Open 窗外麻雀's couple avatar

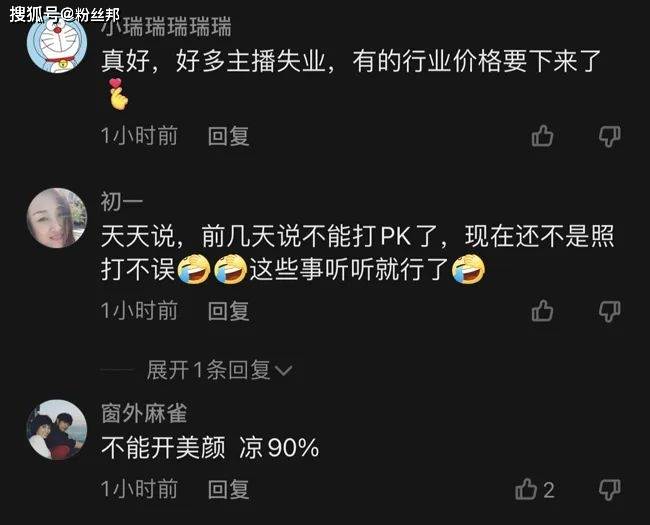coord(57,430)
